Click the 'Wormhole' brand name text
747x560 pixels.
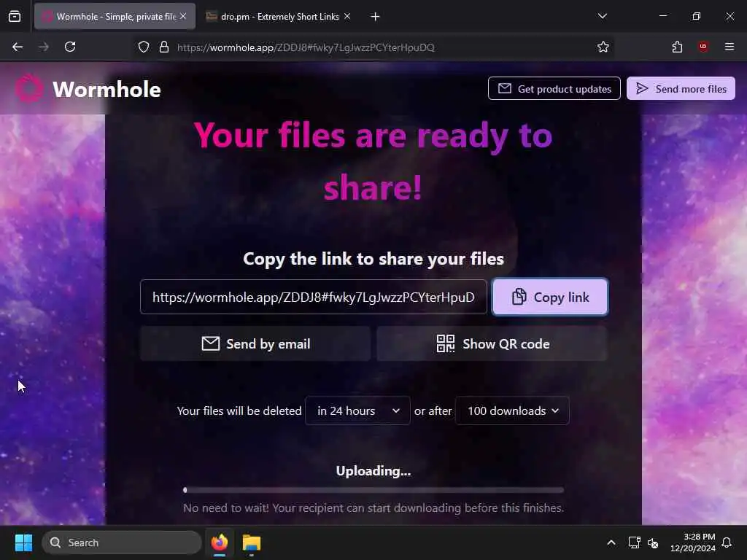point(107,89)
